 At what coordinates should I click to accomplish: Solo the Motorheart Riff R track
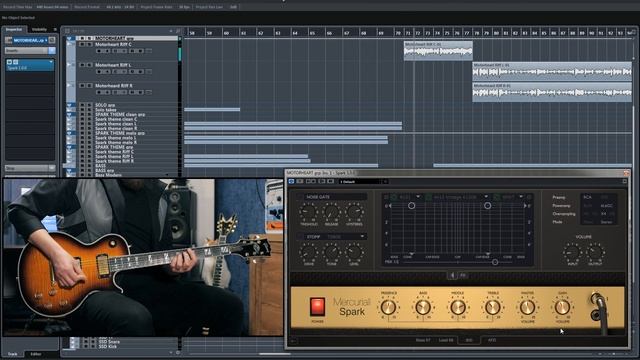point(89,86)
